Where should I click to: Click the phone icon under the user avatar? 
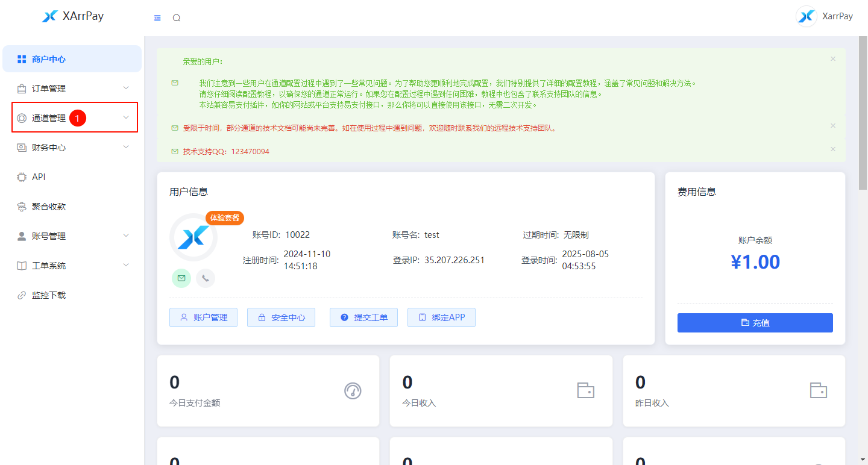(x=205, y=278)
